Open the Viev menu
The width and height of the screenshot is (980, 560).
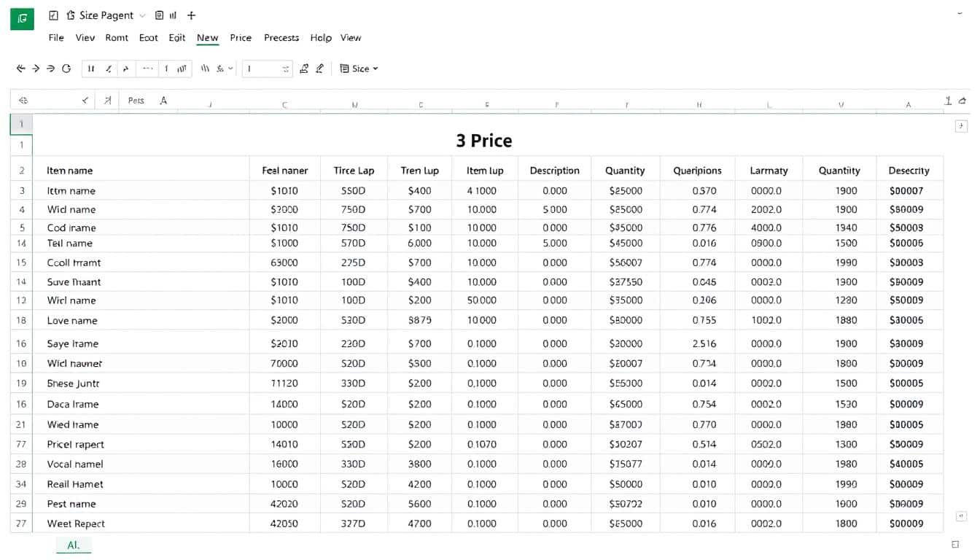85,38
